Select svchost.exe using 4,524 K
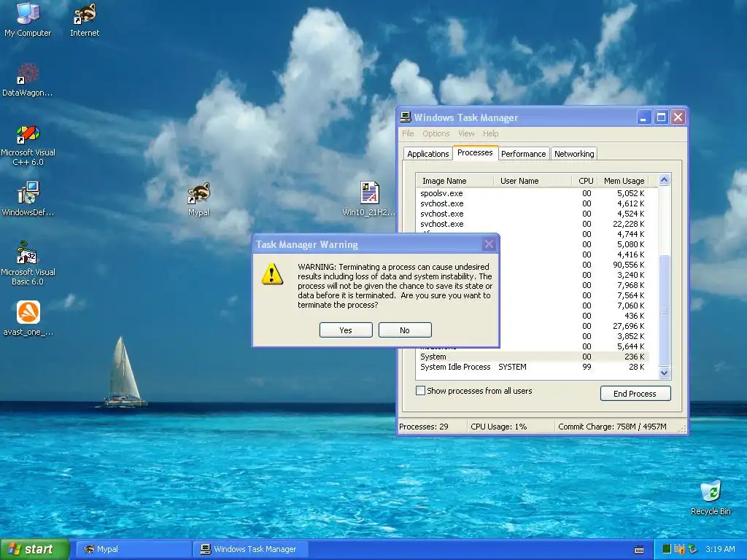The width and height of the screenshot is (747, 560). point(533,214)
